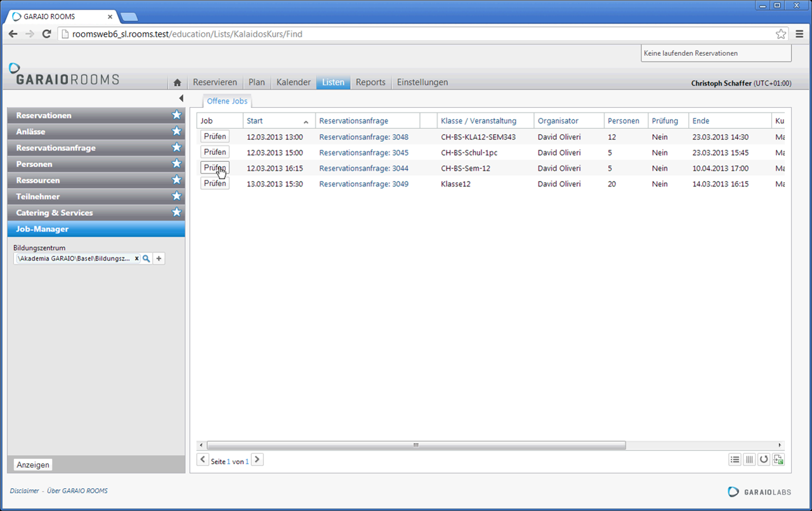812x511 pixels.
Task: Toggle favorite star for Personen
Action: pos(177,164)
